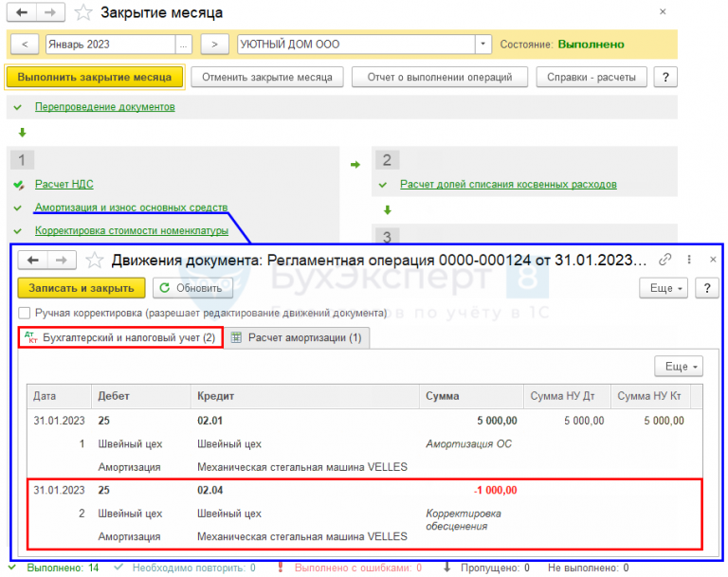Click the Сумма column header

click(x=472, y=396)
